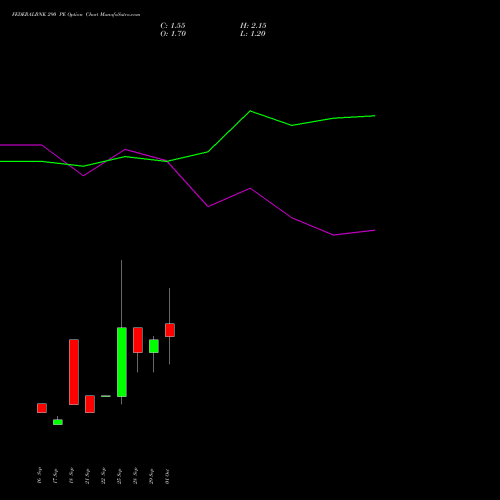The width and height of the screenshot is (500, 500).
Task: Click the red candle for 28 Sep
Action: 138,340
